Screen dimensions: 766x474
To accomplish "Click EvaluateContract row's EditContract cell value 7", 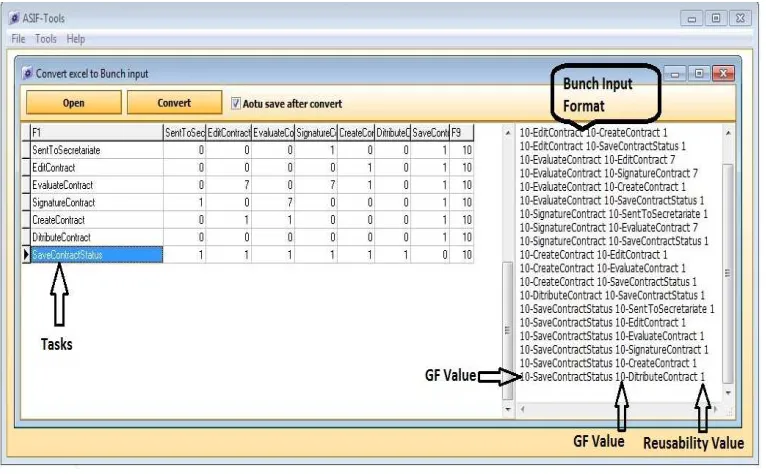I will (x=229, y=185).
